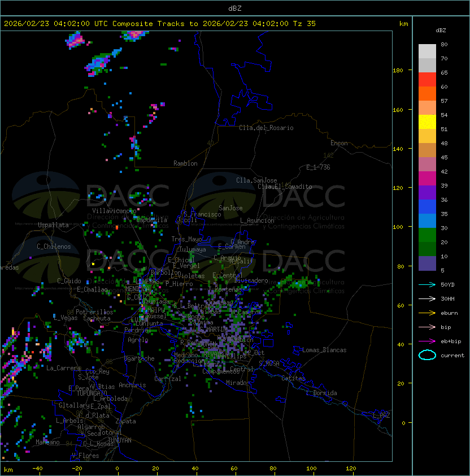470x476 pixels.
Task: Click the 50YD legend label
Action: (x=447, y=284)
